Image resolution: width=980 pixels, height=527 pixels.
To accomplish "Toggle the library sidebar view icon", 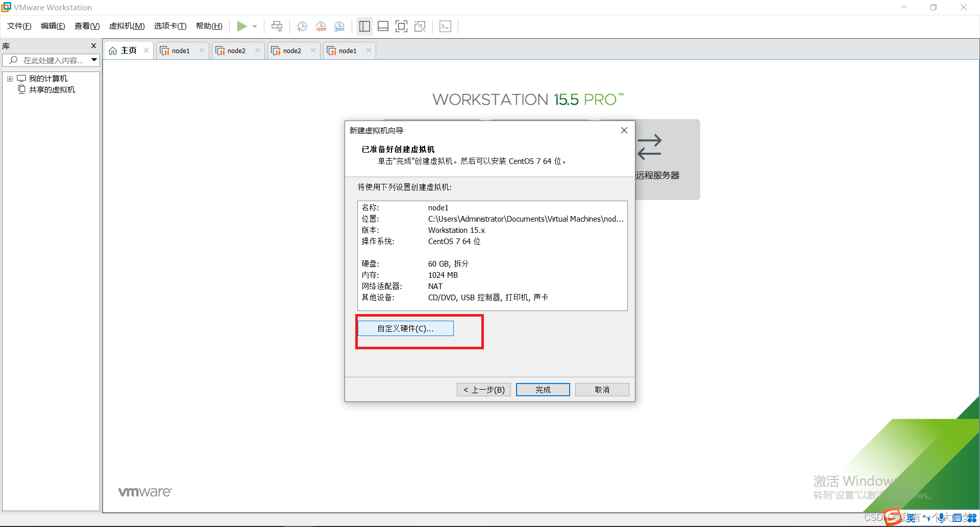I will [x=364, y=27].
